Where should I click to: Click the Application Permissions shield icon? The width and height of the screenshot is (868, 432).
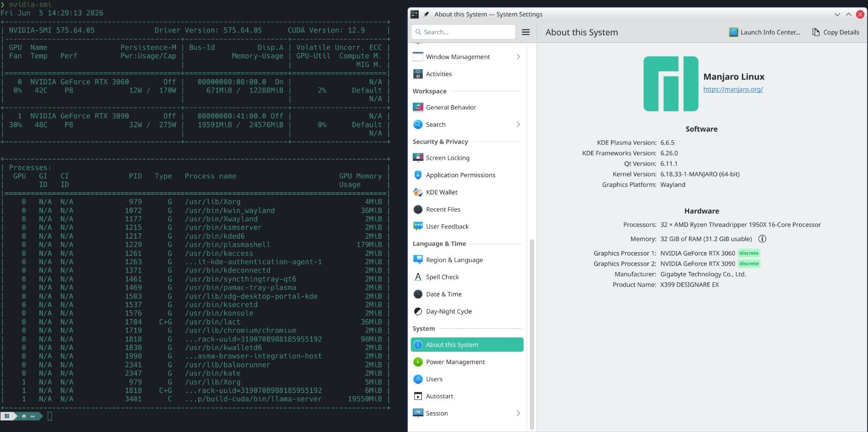418,175
